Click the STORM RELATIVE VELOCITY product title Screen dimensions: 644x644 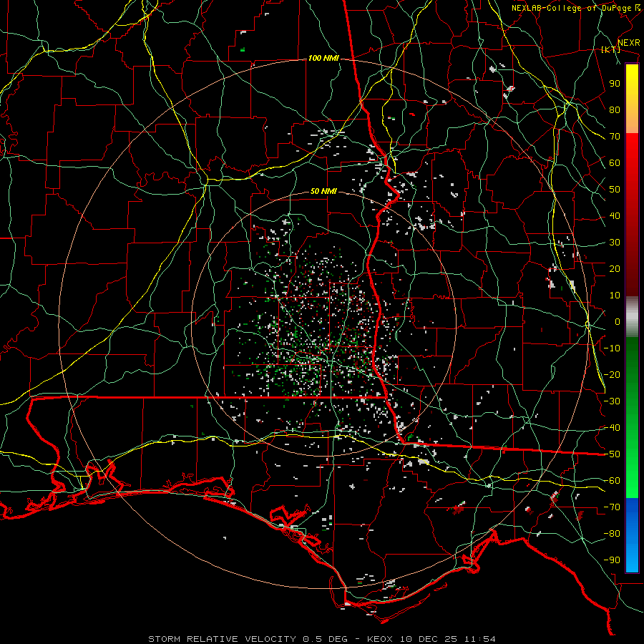222,639
